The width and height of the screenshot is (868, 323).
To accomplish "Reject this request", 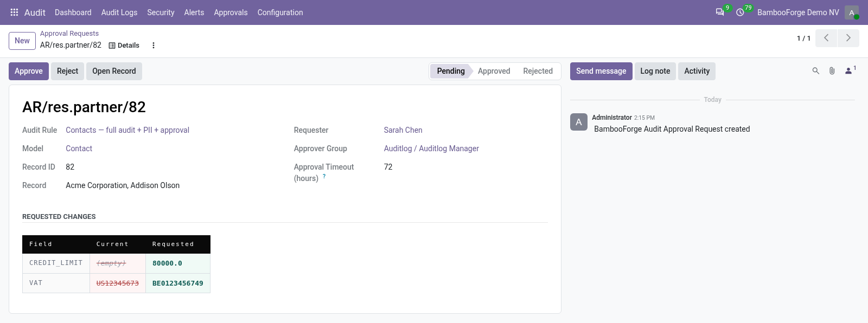I will 68,71.
